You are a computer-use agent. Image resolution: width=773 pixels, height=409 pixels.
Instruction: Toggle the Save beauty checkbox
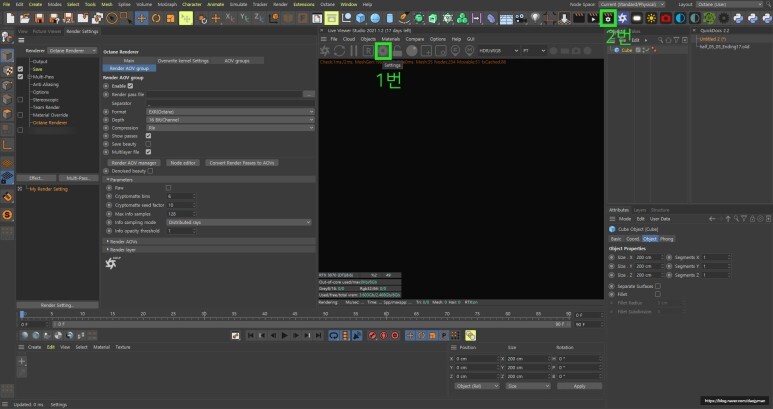coord(148,144)
